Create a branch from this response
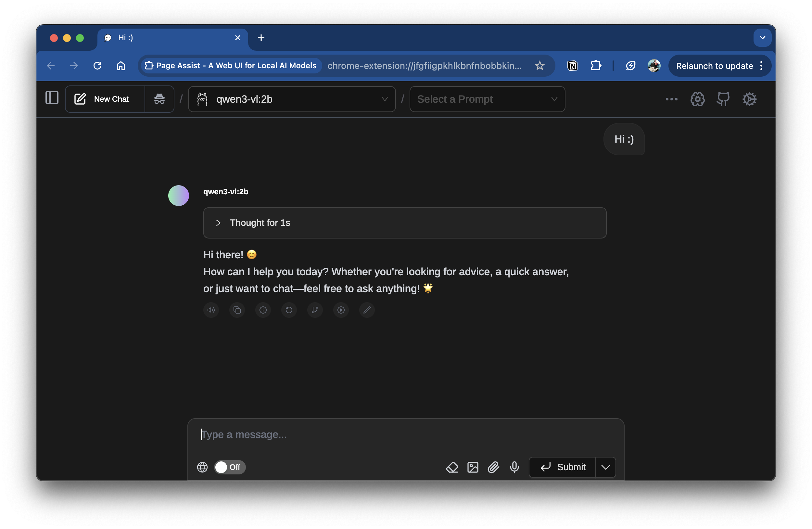Image resolution: width=812 pixels, height=529 pixels. pyautogui.click(x=314, y=310)
